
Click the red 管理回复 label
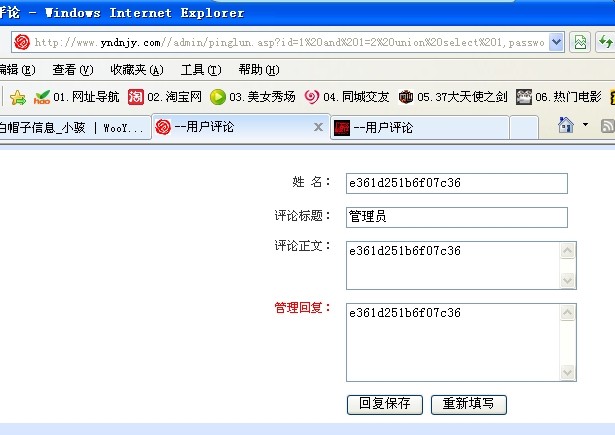pyautogui.click(x=302, y=308)
